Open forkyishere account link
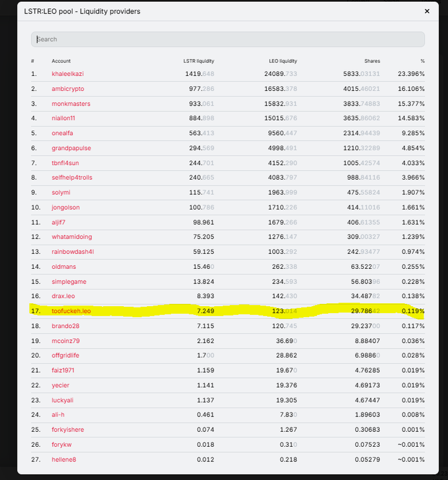Viewport: 448px width, 480px height. pyautogui.click(x=68, y=429)
